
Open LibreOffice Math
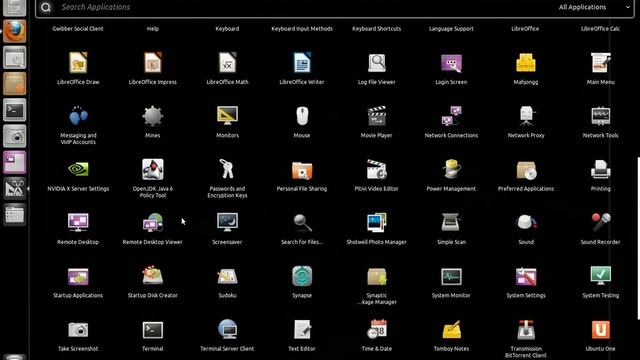227,63
